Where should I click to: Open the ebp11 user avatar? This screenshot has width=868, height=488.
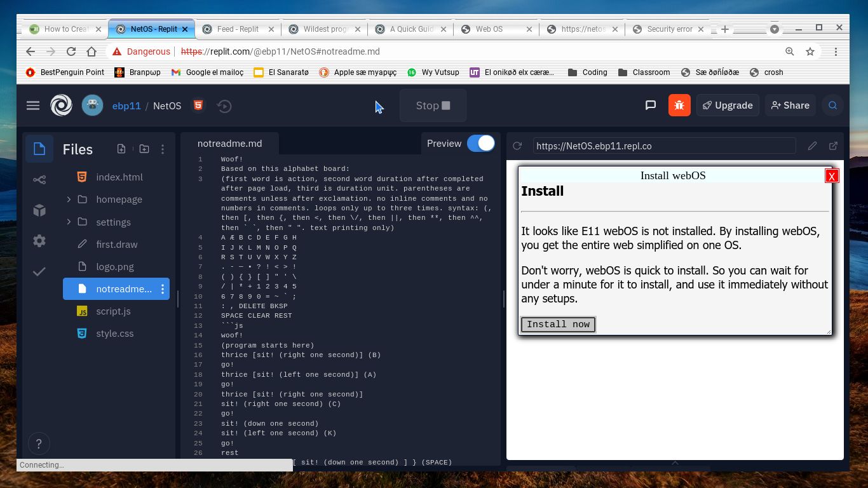click(x=92, y=105)
